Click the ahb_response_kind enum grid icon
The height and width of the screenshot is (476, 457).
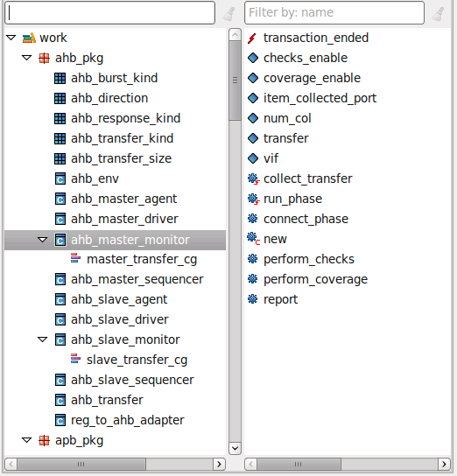pyautogui.click(x=60, y=118)
